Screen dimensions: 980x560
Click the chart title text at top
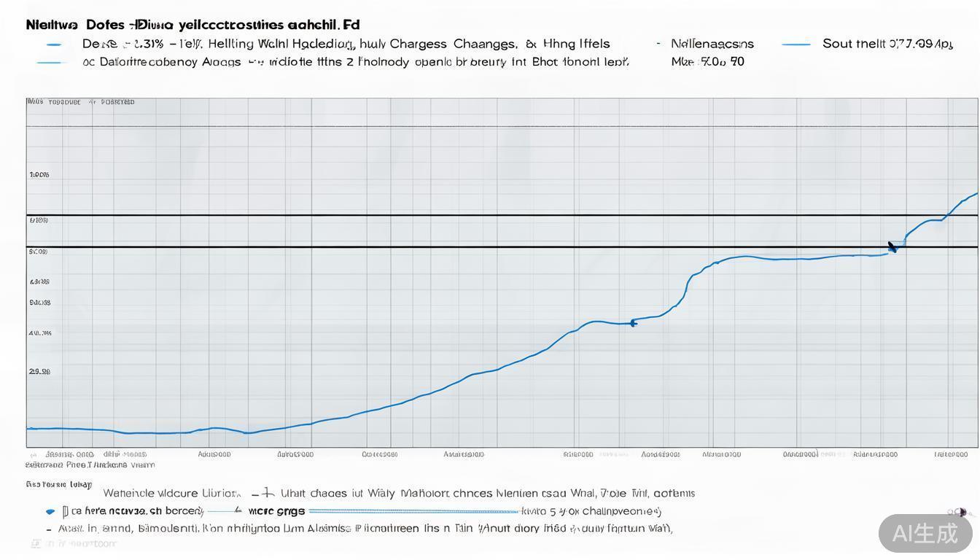[192, 25]
